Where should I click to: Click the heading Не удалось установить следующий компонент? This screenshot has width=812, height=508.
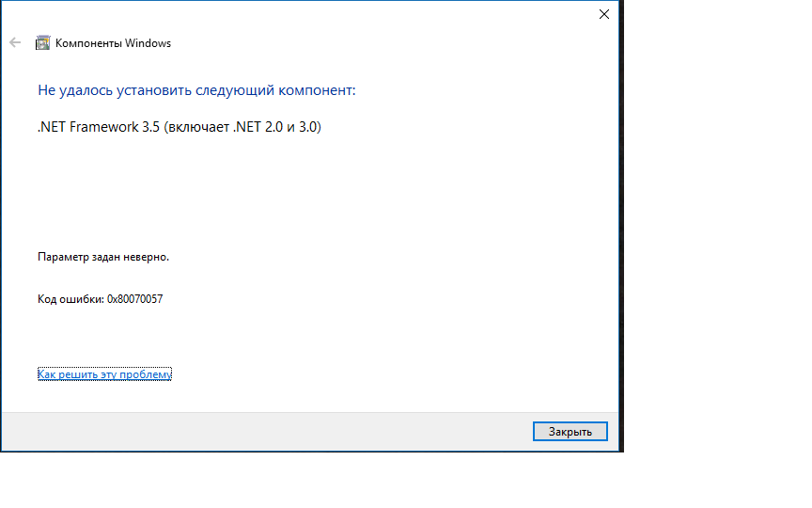point(196,90)
